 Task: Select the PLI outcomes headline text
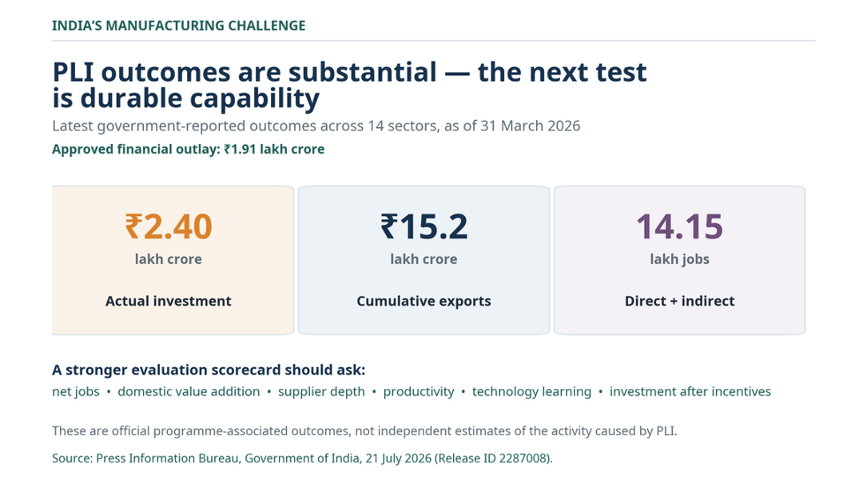[350, 86]
